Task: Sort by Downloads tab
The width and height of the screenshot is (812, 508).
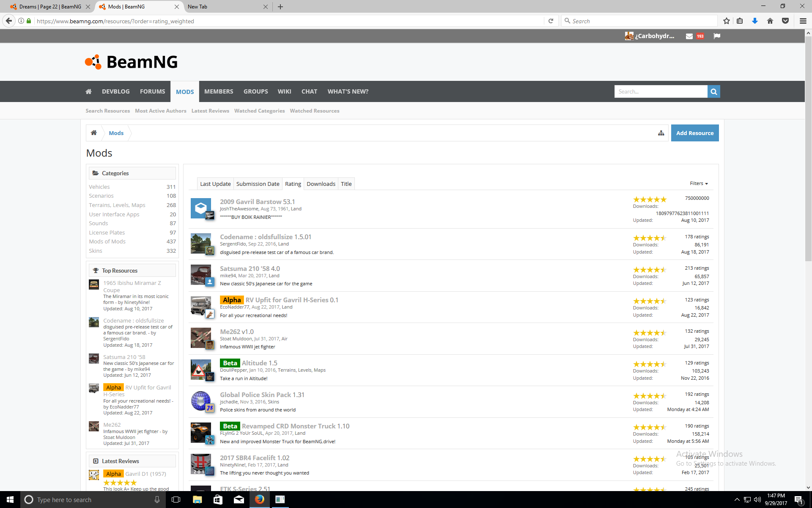Action: pyautogui.click(x=321, y=184)
